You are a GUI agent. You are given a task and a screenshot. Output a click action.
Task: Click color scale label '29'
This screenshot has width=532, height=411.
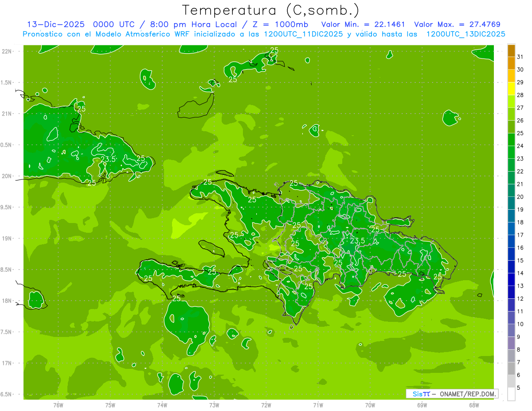point(520,82)
